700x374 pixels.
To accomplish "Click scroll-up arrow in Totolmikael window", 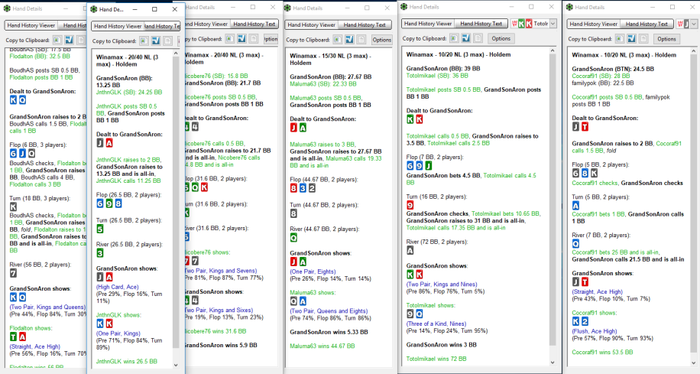I will pyautogui.click(x=553, y=50).
